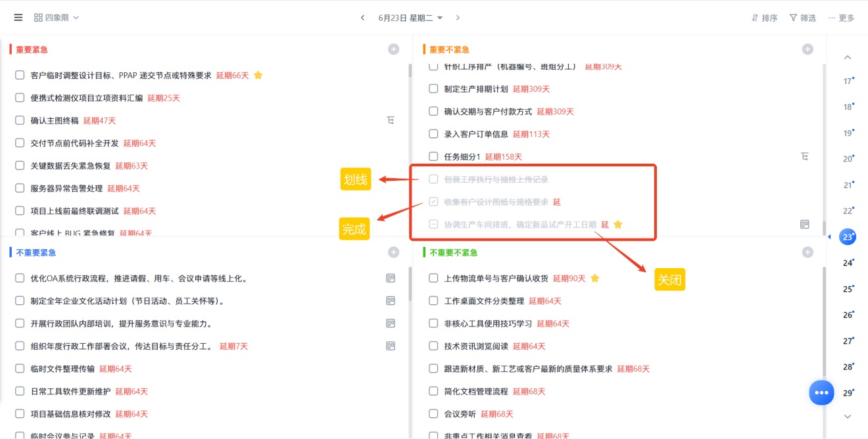
Task: Select day 26 in date strip
Action: [848, 315]
